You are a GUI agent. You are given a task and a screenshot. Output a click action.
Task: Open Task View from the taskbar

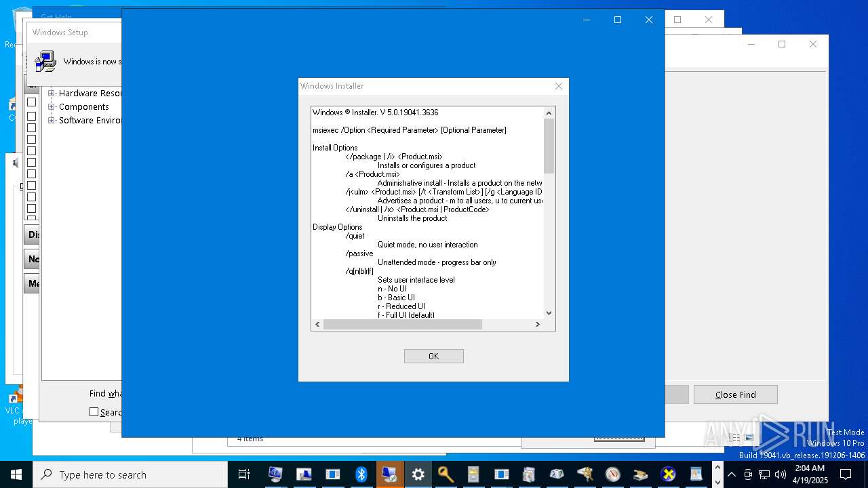244,474
